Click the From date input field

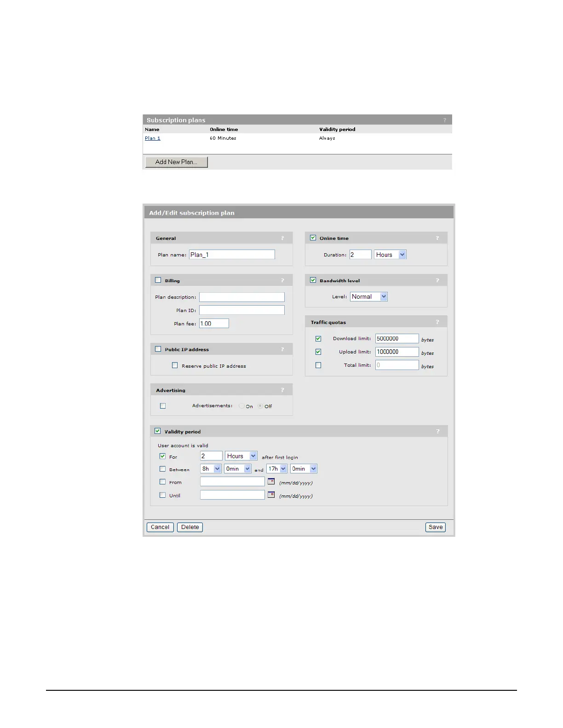click(x=233, y=482)
